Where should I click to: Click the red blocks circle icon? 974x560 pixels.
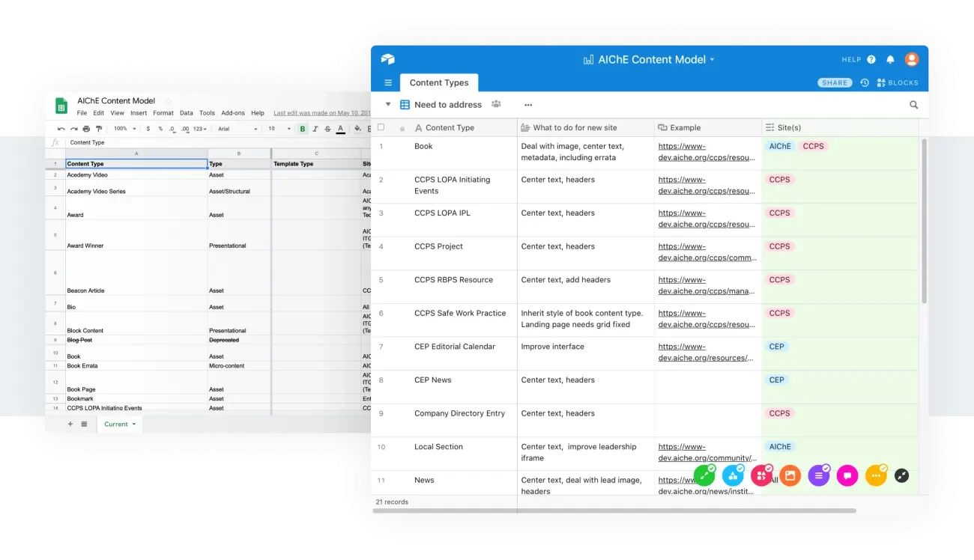761,475
